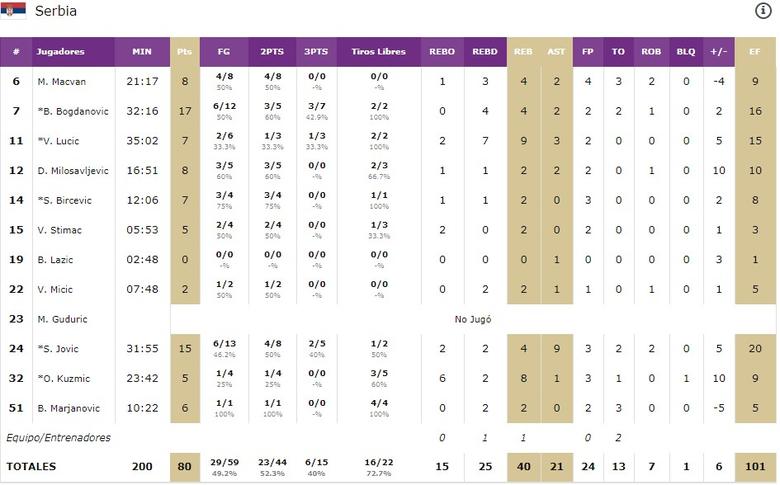
Task: Sort by Tiros Libres column header
Action: pyautogui.click(x=379, y=51)
